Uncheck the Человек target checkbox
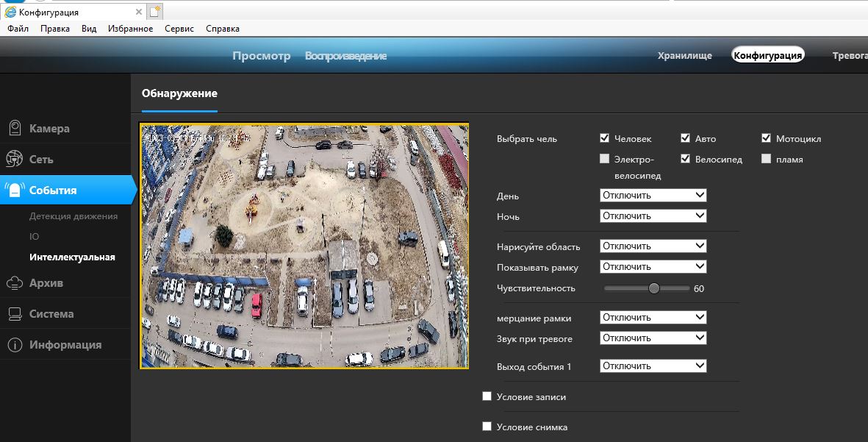This screenshot has height=442, width=868. click(x=604, y=138)
